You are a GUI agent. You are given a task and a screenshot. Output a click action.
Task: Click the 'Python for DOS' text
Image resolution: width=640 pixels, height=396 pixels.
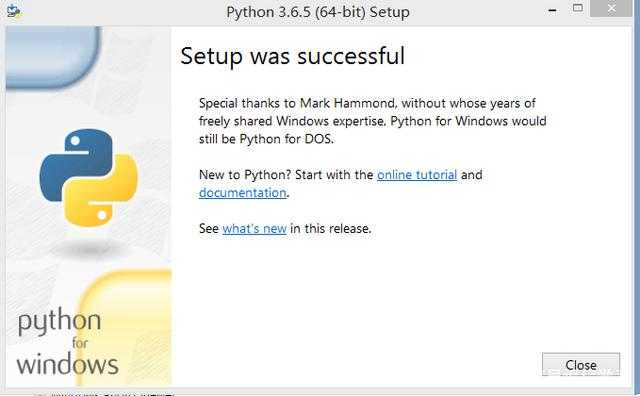tap(286, 139)
